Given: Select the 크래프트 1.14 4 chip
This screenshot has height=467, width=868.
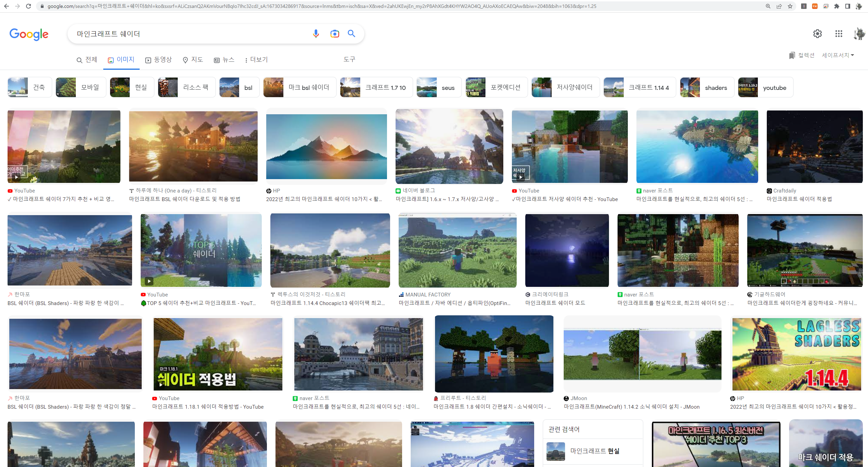Looking at the screenshot, I should click(x=640, y=87).
